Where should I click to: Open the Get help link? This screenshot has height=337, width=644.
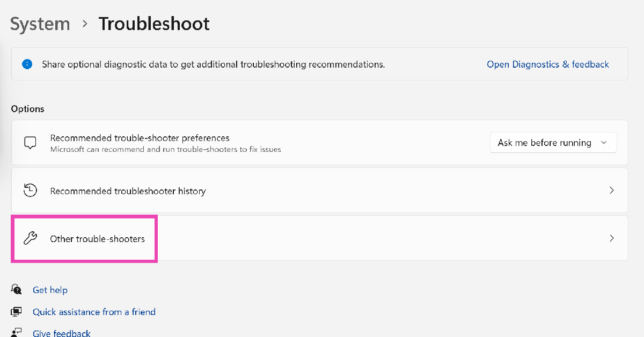pos(50,290)
